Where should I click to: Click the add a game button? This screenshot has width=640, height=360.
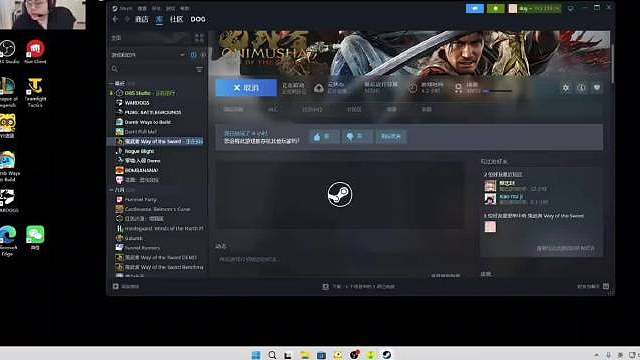(126, 287)
